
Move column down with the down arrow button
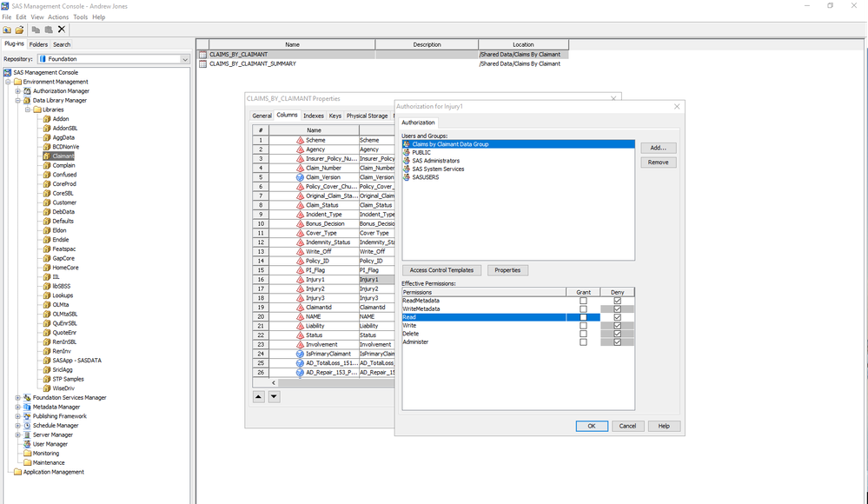(x=274, y=396)
